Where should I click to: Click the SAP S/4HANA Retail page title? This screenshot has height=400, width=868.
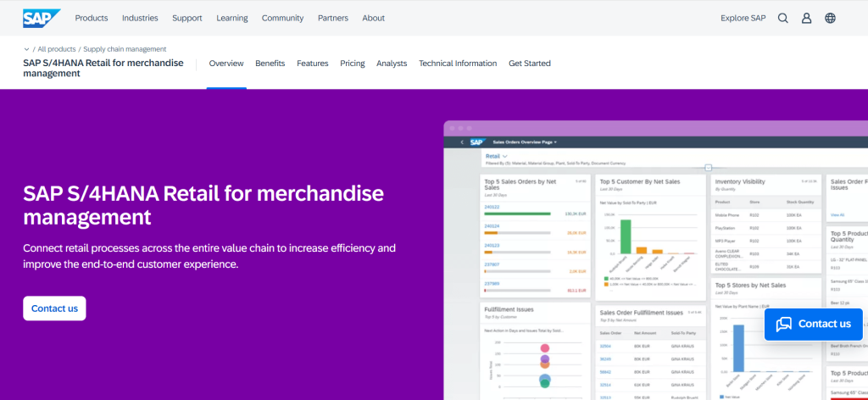103,68
